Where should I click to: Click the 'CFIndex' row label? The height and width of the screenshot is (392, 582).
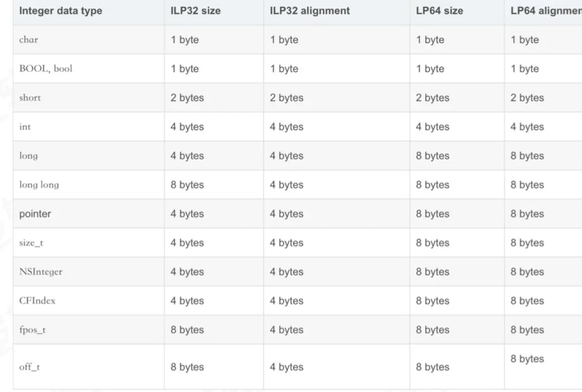click(37, 301)
